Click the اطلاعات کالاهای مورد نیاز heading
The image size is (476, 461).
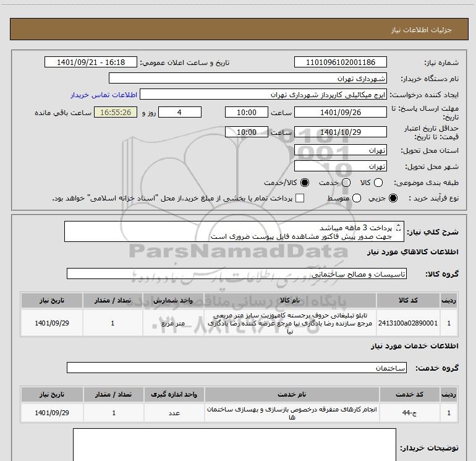[x=413, y=252]
